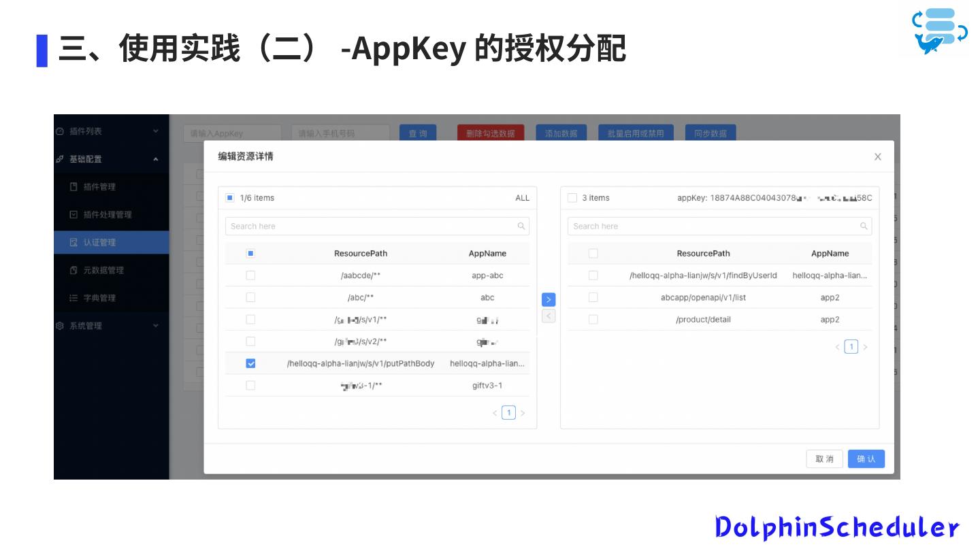Collapse the 基础配置 chevron
The width and height of the screenshot is (980, 551).
[x=156, y=159]
